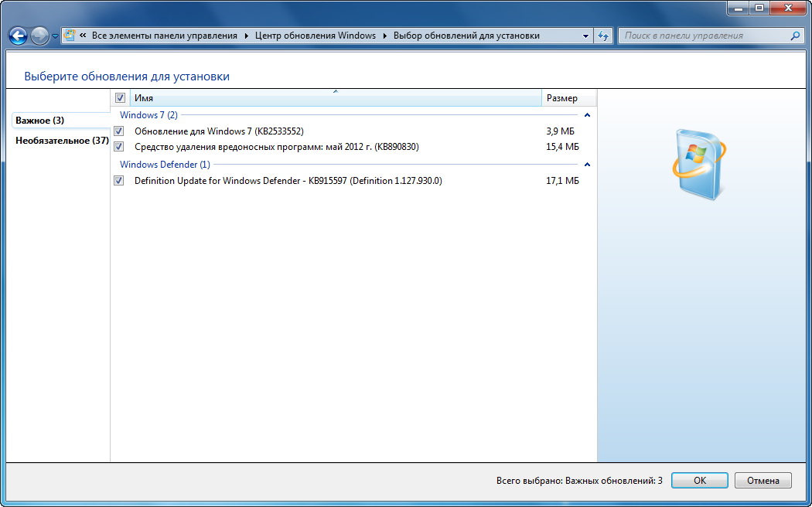Collapse the Windows Defender (1) group
Screen dimensions: 812x507
(587, 165)
